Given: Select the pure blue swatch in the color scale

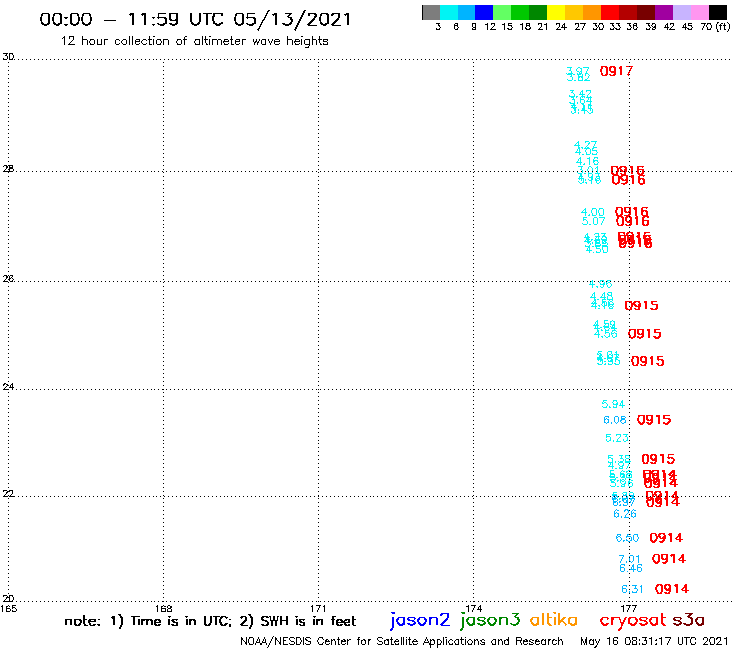Looking at the screenshot, I should click(x=485, y=12).
